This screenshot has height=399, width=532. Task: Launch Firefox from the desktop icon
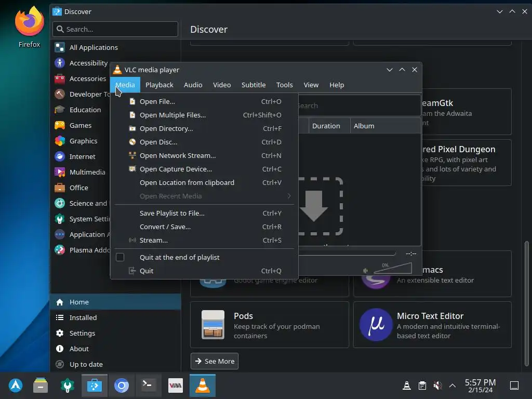[x=29, y=27]
